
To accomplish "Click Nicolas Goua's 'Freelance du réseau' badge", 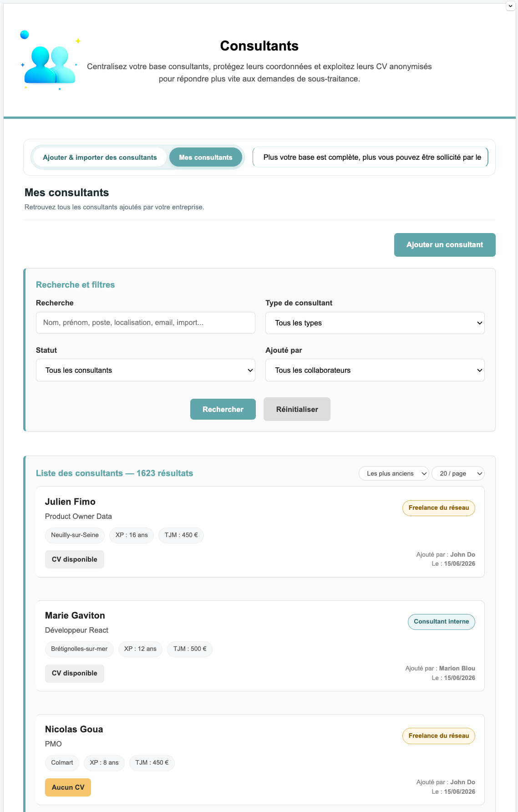I will click(439, 736).
